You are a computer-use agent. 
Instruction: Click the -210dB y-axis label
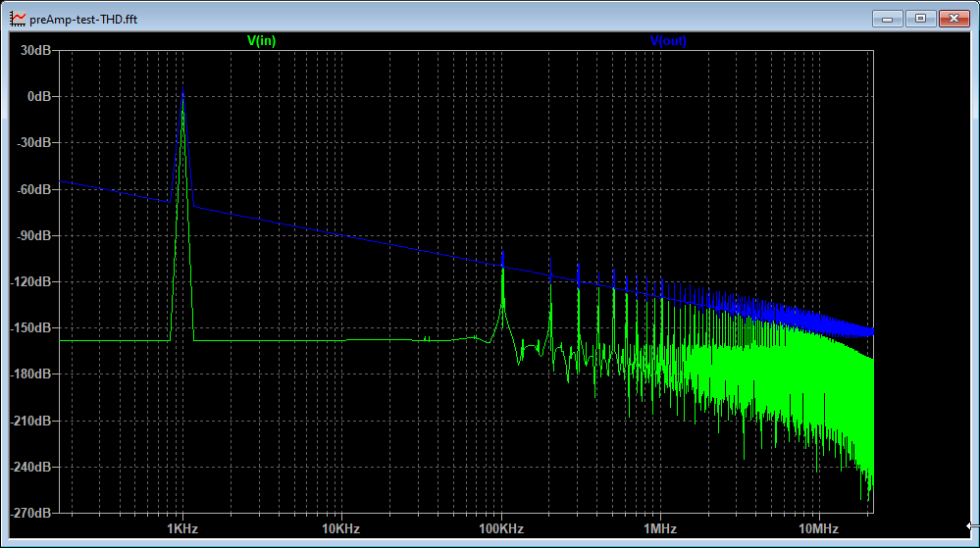point(30,421)
